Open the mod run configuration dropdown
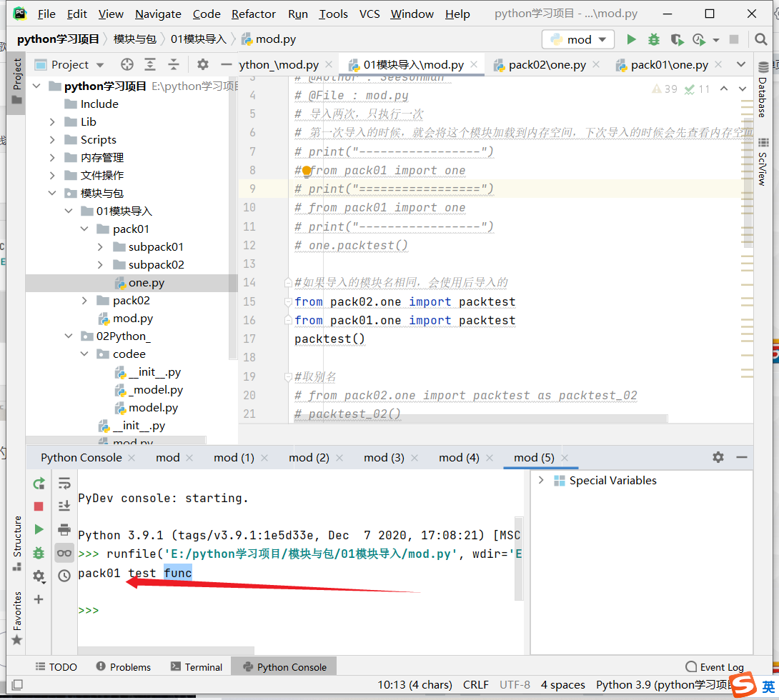Image resolution: width=779 pixels, height=700 pixels. (x=577, y=39)
